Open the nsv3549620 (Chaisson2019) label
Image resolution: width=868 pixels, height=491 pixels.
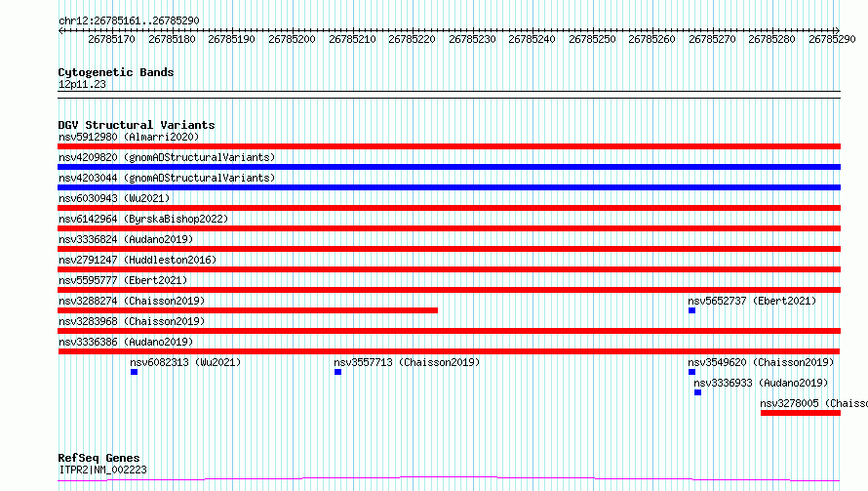(x=761, y=362)
